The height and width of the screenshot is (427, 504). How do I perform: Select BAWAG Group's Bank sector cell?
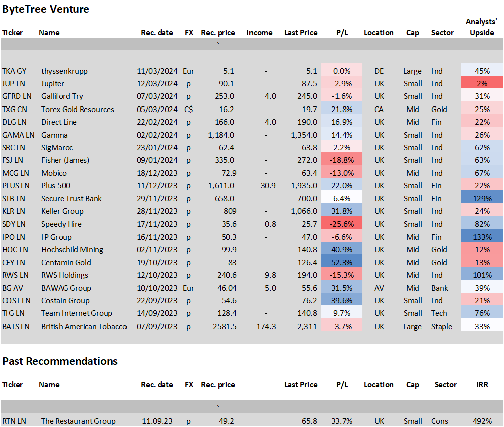(439, 288)
